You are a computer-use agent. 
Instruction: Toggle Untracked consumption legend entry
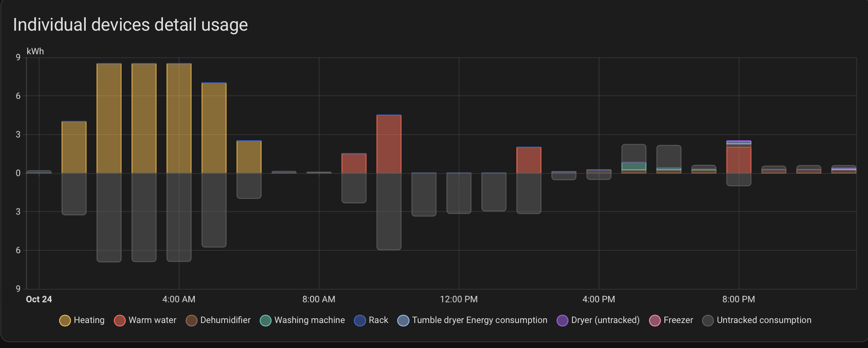(764, 320)
